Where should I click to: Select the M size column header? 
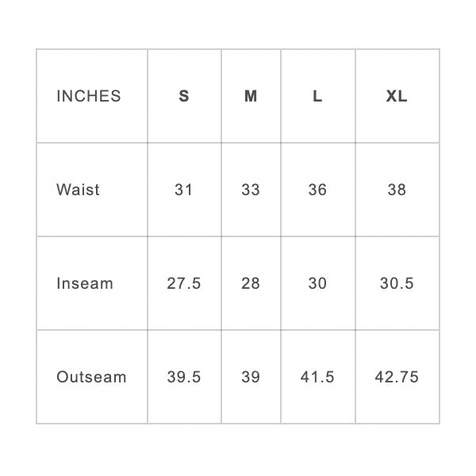point(251,97)
